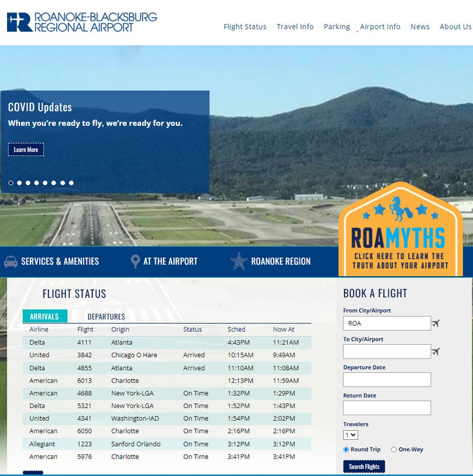Click flight number 6050 from Charlotte
Image resolution: width=473 pixels, height=476 pixels.
(x=85, y=431)
